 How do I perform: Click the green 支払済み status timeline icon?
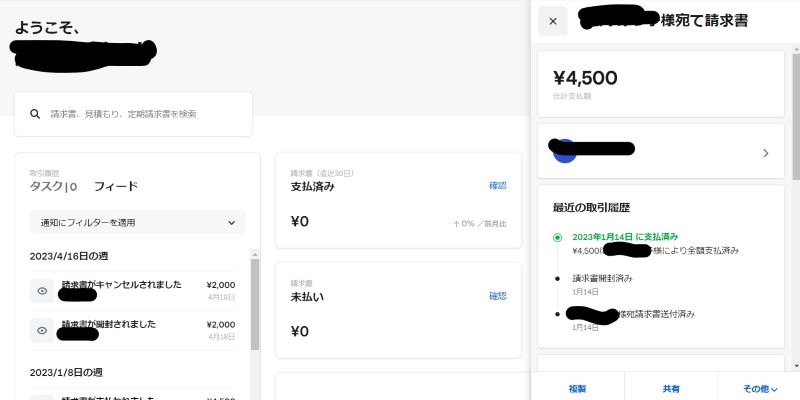tap(557, 238)
